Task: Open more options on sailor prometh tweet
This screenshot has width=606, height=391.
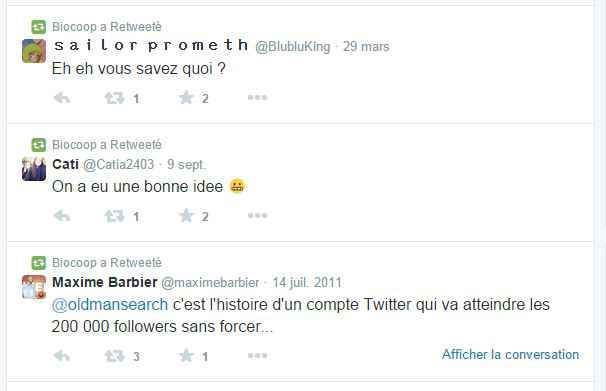Action: click(x=257, y=97)
